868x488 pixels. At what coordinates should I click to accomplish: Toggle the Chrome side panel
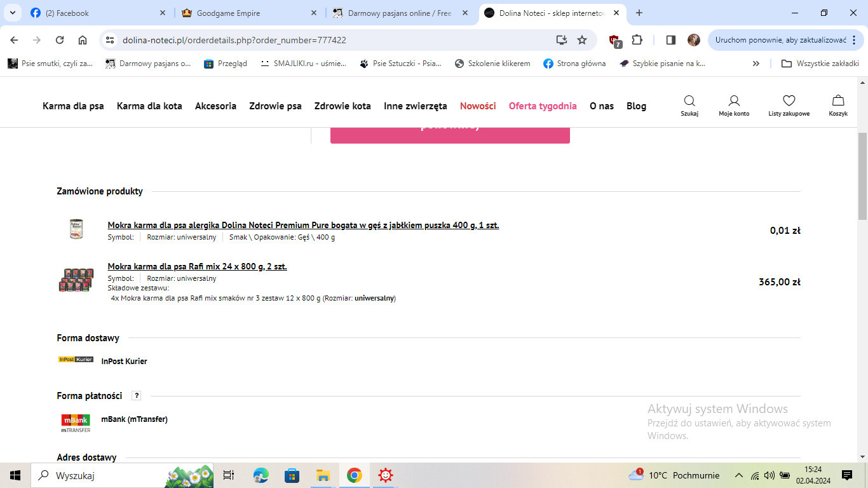point(670,40)
